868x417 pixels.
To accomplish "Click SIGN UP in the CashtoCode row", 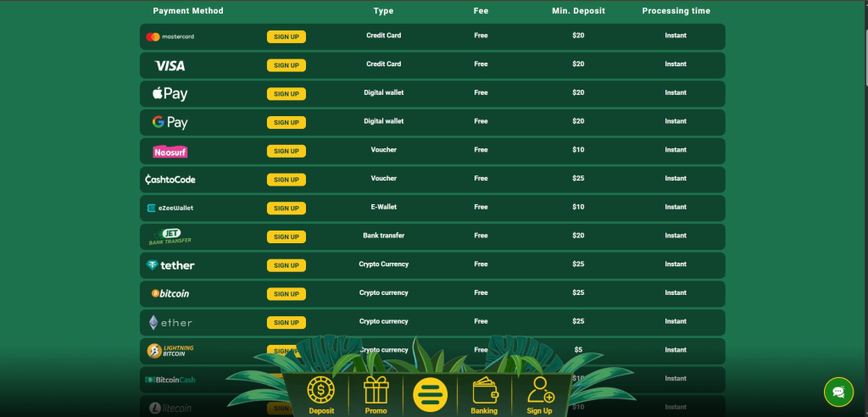I will point(287,180).
